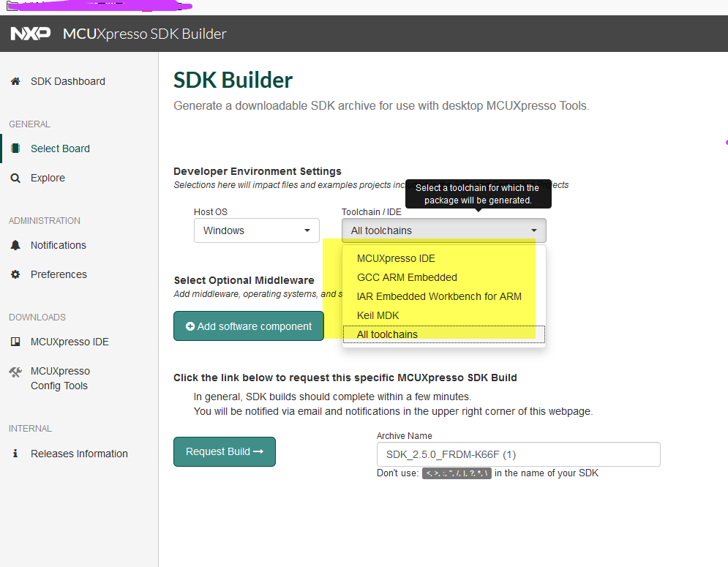Viewport: 728px width, 567px height.
Task: Open the Host OS Windows dropdown
Action: (x=257, y=230)
